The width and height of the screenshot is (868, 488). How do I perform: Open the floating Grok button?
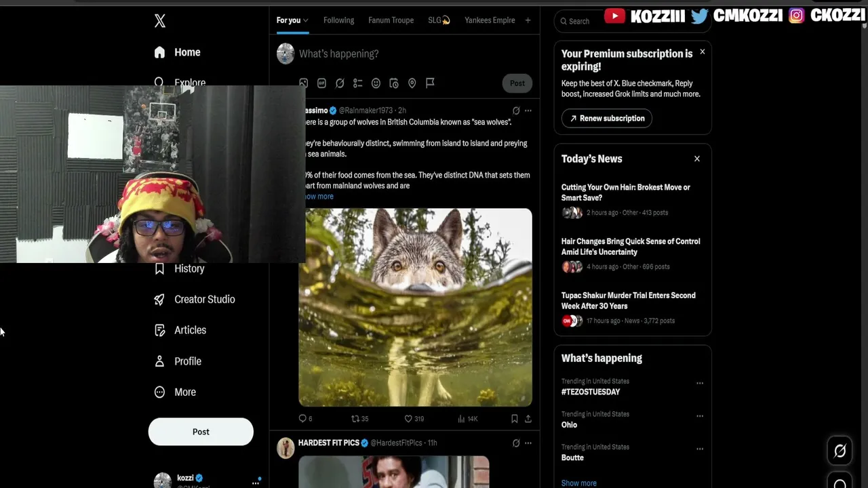point(840,451)
